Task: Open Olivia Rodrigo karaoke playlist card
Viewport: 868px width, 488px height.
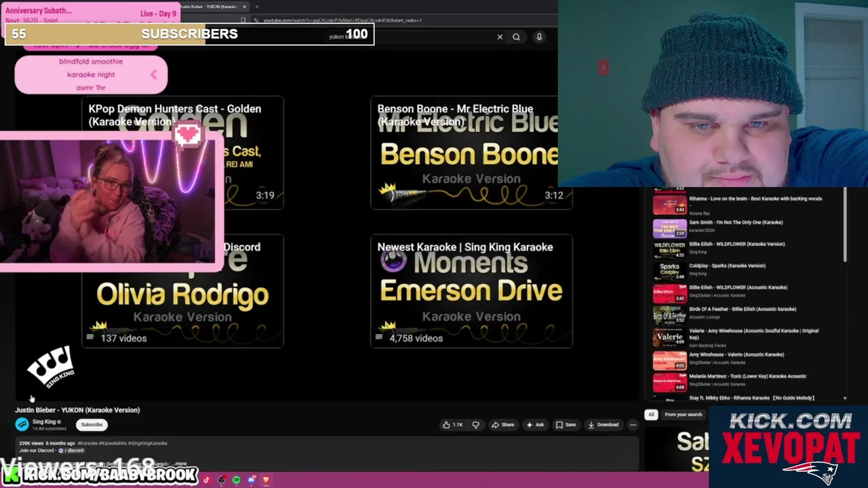Action: click(182, 291)
